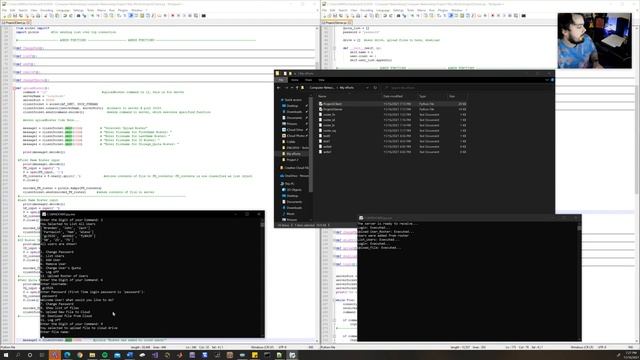Screen dimensions: 640x360
Task: Toggle Show All Characters in left Notepad++ toolbar
Action: pyautogui.click(x=124, y=16)
